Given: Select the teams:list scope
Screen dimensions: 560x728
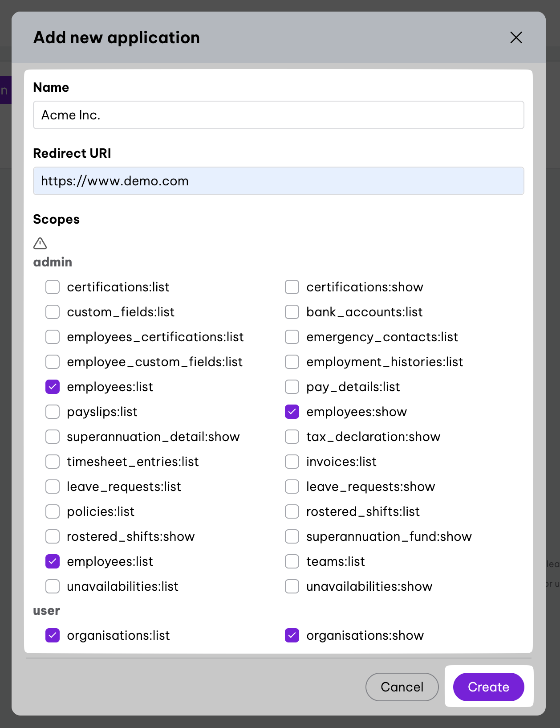Looking at the screenshot, I should click(292, 561).
